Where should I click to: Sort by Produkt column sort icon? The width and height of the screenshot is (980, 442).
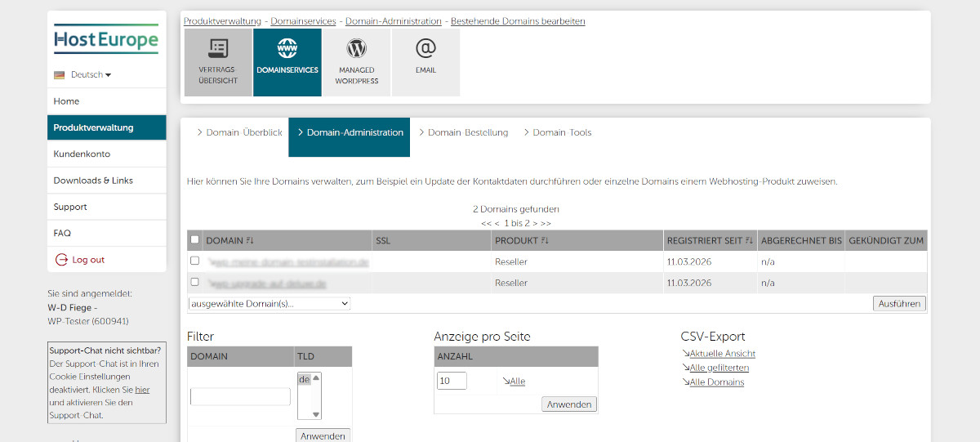coord(544,241)
